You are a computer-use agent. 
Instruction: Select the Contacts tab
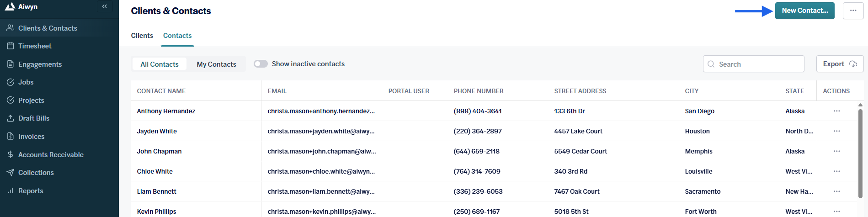coord(177,36)
